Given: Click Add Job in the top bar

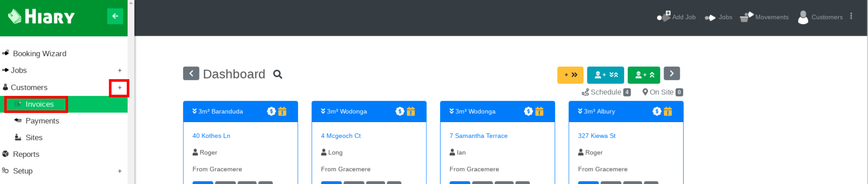Looking at the screenshot, I should click(x=676, y=17).
